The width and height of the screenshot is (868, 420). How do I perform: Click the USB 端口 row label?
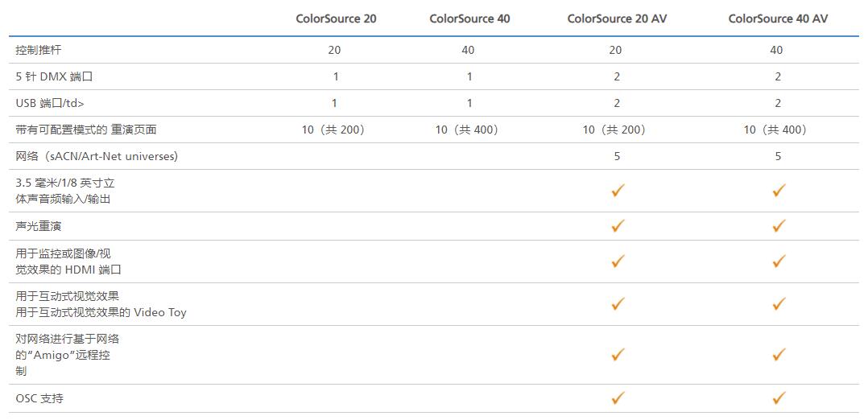pos(50,103)
